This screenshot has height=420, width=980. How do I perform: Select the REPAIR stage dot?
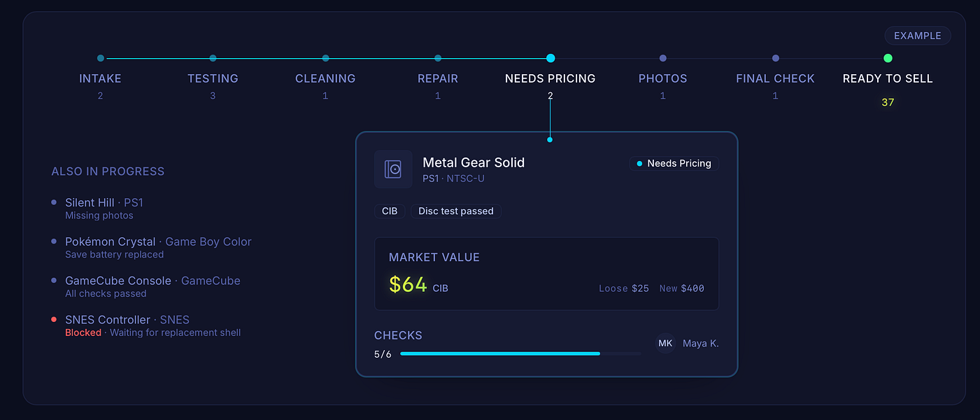(438, 58)
